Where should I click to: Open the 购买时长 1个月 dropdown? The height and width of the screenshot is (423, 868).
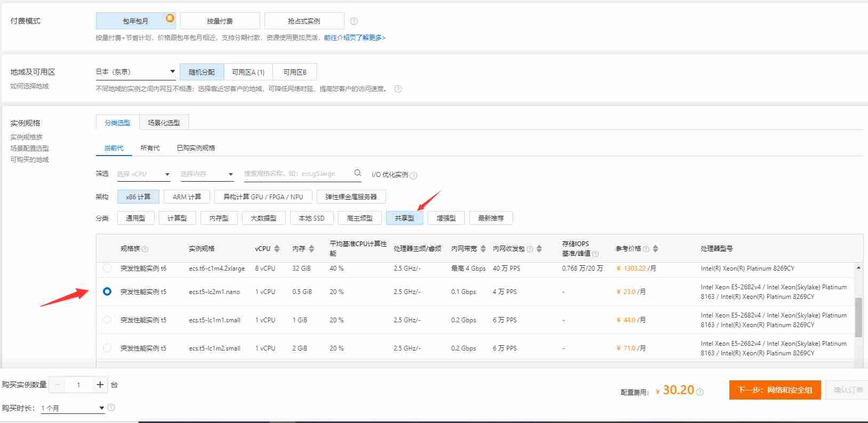pos(73,408)
